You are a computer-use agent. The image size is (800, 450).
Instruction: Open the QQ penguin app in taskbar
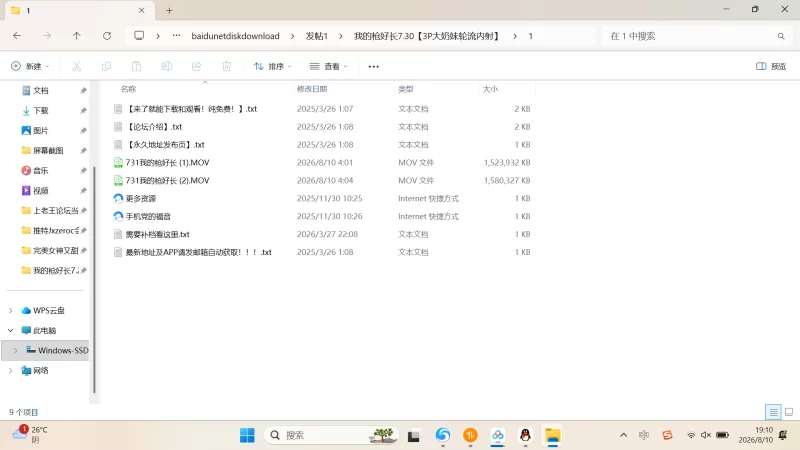525,435
